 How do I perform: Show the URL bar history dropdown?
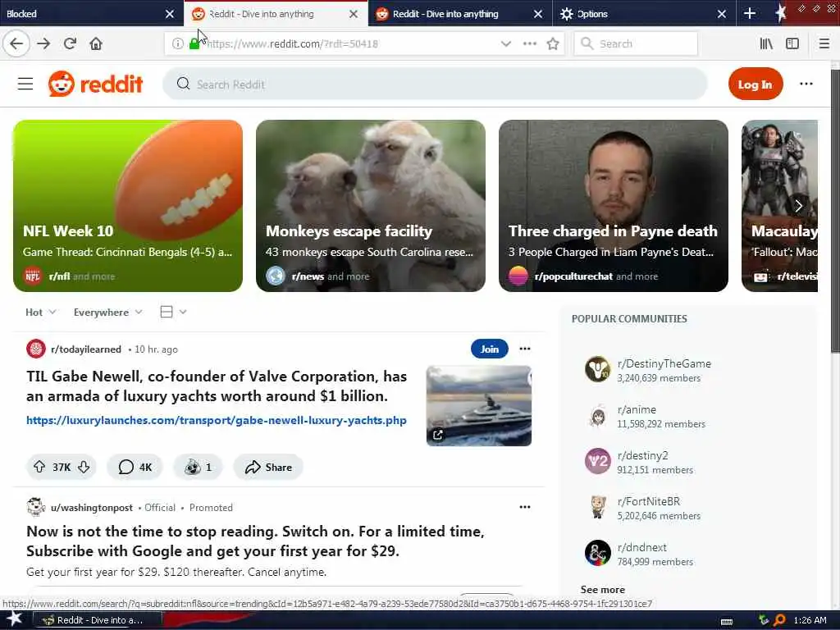point(505,44)
